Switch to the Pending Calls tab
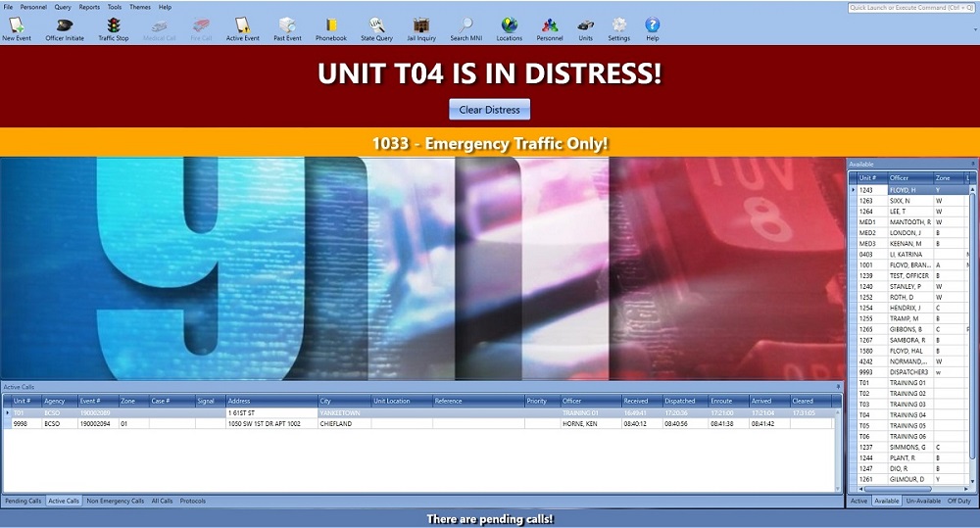Screen dimensions: 980x528 24,501
